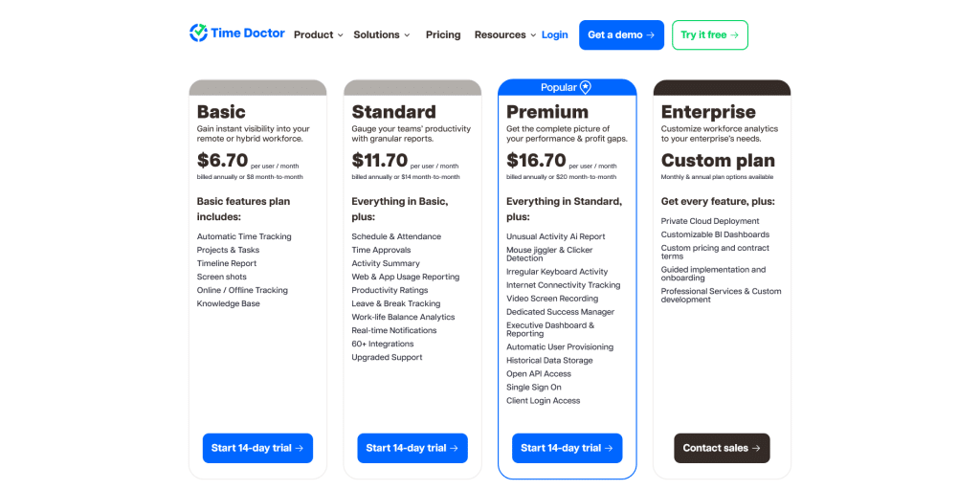Screen dimensions: 980x490
Task: Start the Premium plan 14-day trial
Action: click(567, 448)
